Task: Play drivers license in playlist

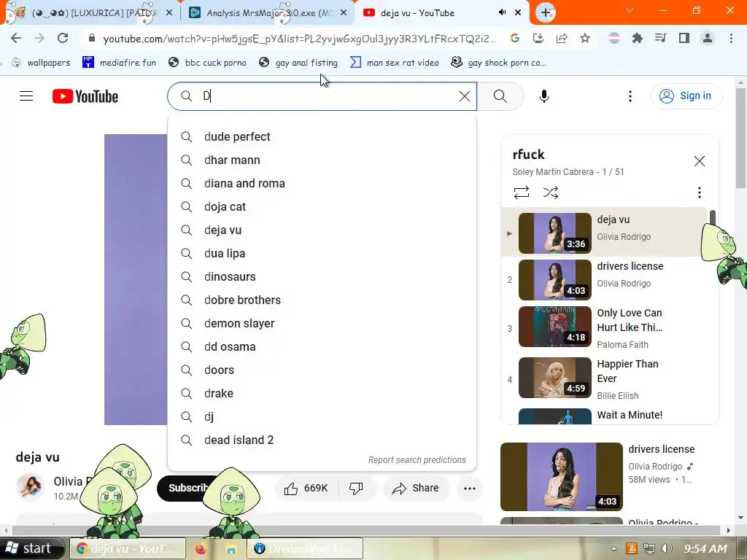Action: tap(604, 280)
